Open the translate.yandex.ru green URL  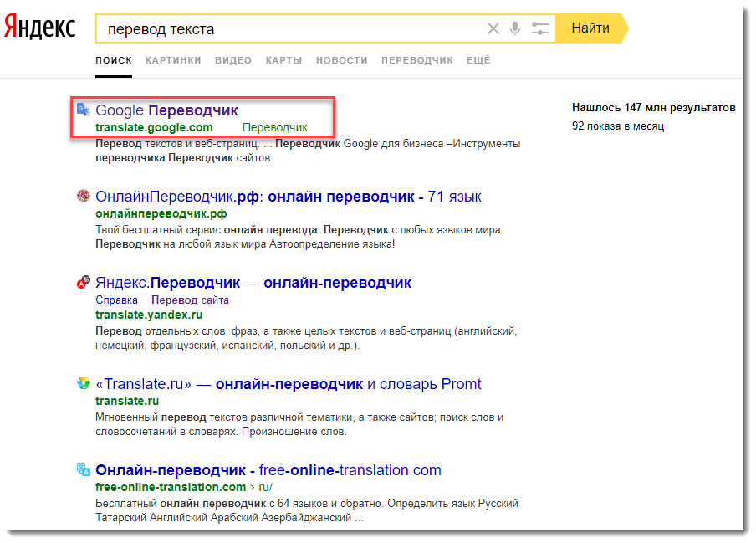149,315
